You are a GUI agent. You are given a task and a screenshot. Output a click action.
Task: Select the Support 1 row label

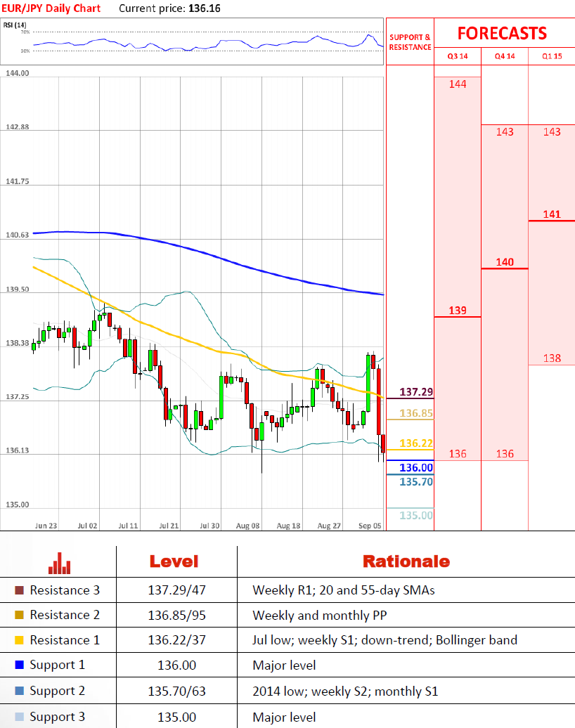[57, 665]
